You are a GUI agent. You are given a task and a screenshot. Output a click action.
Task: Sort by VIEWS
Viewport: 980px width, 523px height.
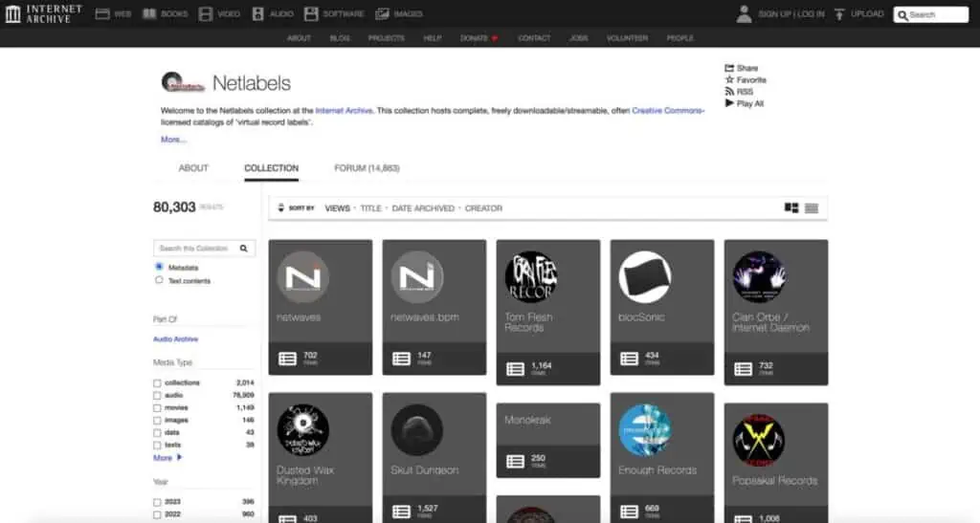(x=338, y=208)
